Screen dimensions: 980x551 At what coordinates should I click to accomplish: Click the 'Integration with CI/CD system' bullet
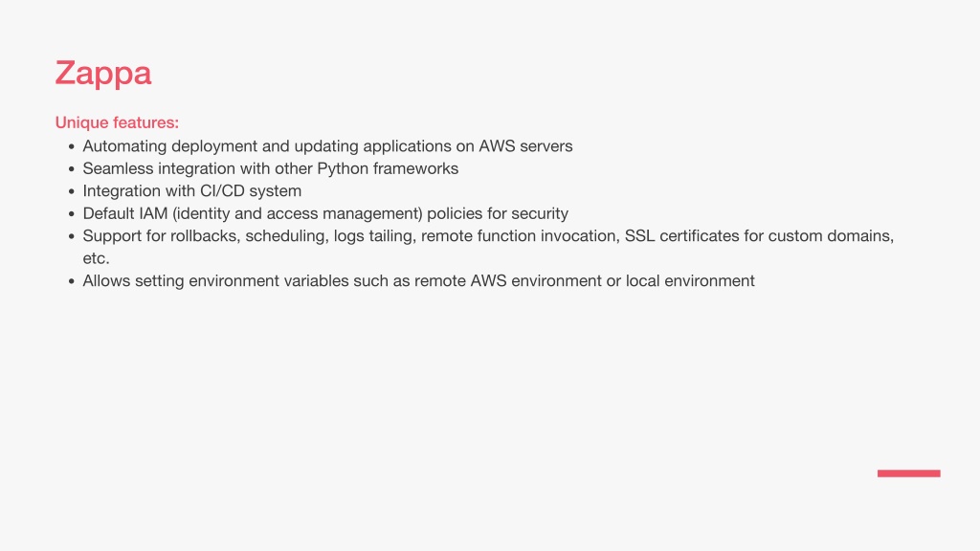(x=191, y=191)
